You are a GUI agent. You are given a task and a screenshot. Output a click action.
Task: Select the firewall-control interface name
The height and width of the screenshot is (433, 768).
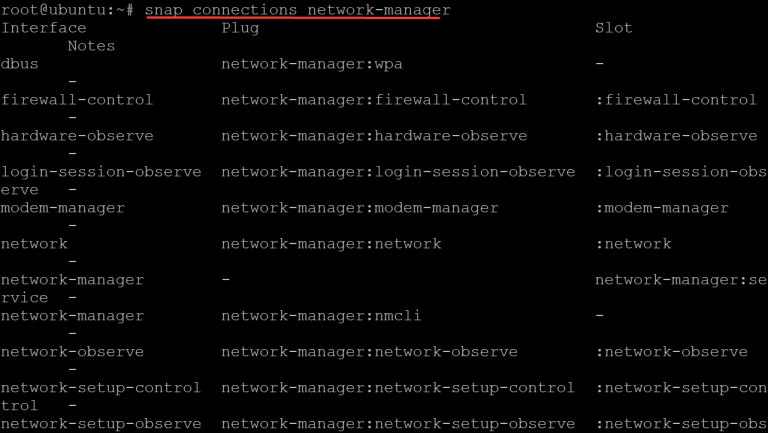point(77,100)
